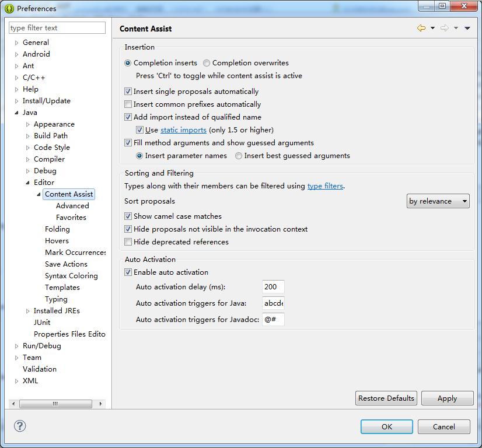Image resolution: width=482 pixels, height=448 pixels.
Task: Collapse the Java tree node
Action: tap(16, 113)
